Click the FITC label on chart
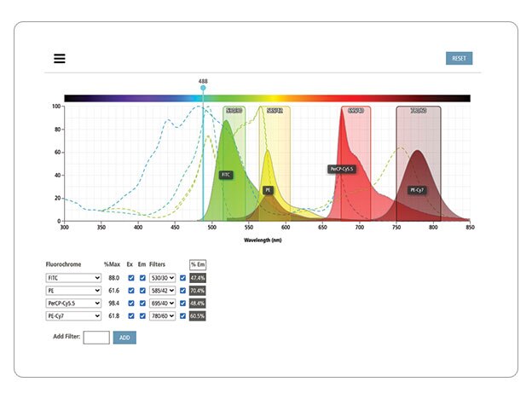 226,175
